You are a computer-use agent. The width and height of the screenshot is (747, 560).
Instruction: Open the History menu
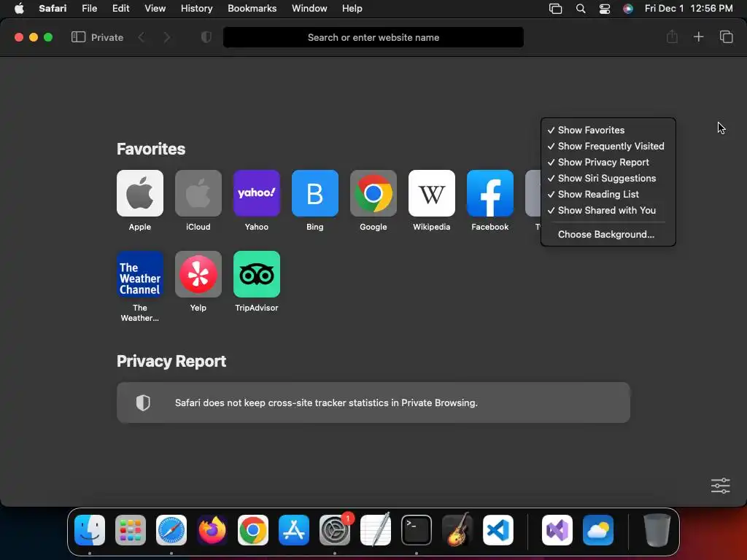click(196, 9)
